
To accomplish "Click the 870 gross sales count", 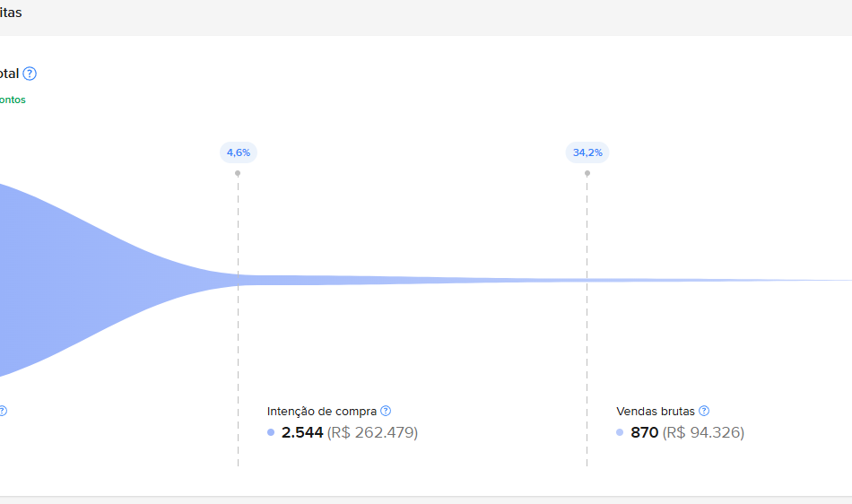I will point(643,433).
